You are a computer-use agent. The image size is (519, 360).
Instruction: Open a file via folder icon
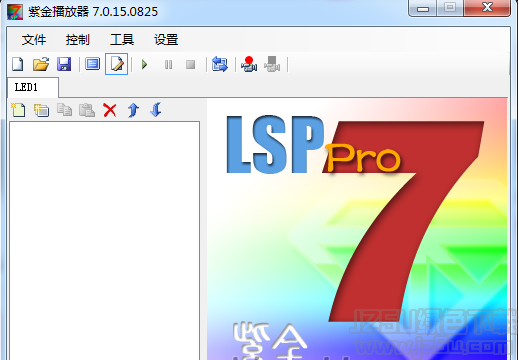(x=41, y=64)
